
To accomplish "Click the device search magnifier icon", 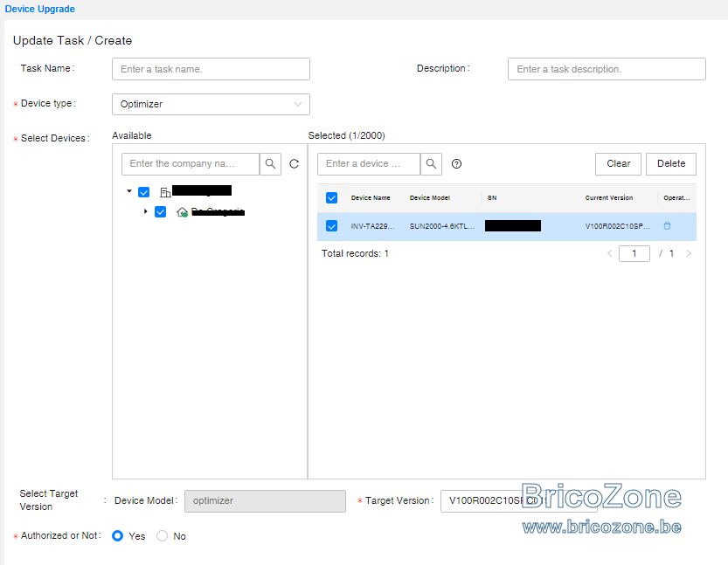I will pyautogui.click(x=431, y=164).
